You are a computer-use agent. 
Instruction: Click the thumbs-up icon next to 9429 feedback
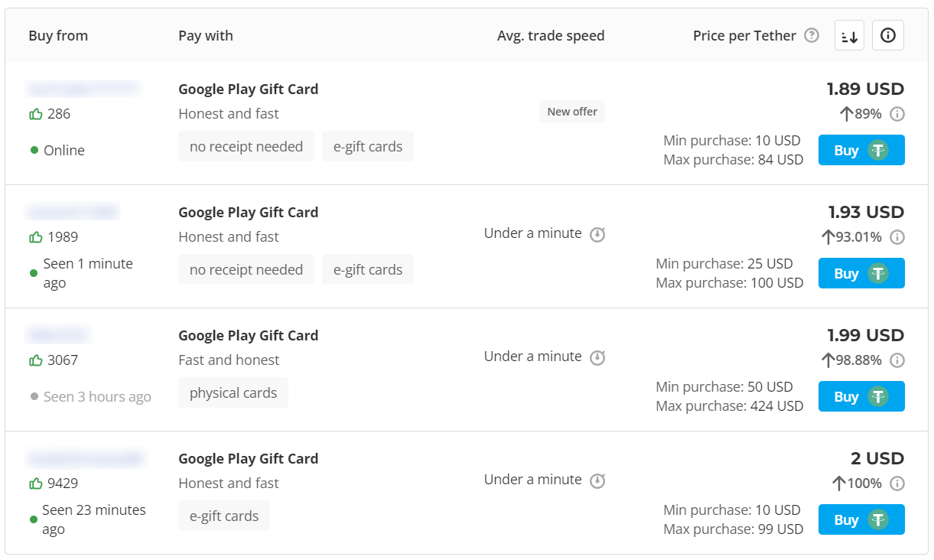[x=35, y=483]
